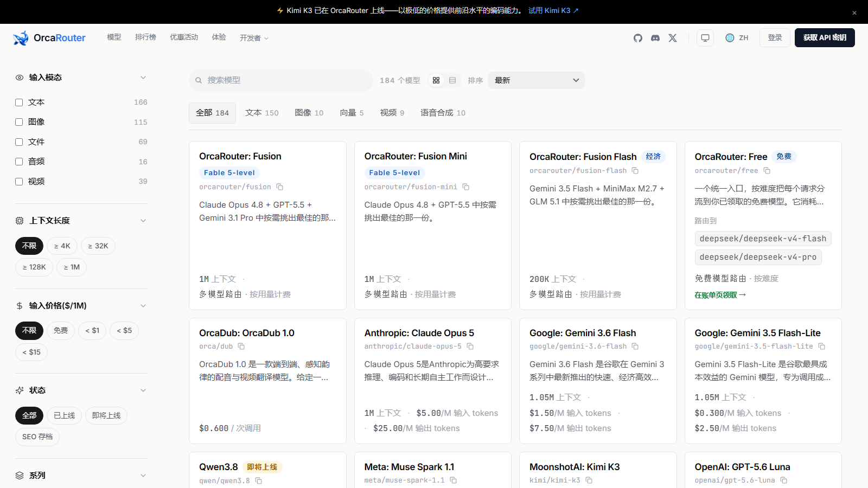The image size is (868, 488).
Task: Open the 模型 navigation item
Action: click(114, 37)
